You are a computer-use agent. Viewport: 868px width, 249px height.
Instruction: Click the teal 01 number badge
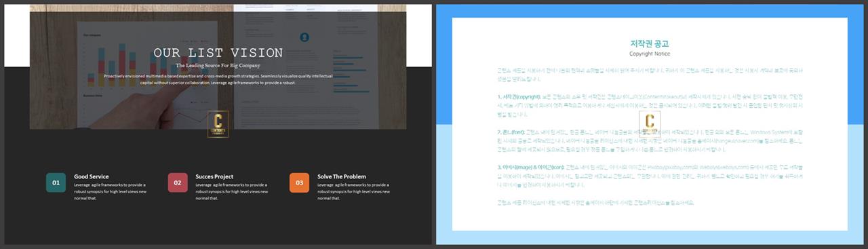click(x=56, y=183)
